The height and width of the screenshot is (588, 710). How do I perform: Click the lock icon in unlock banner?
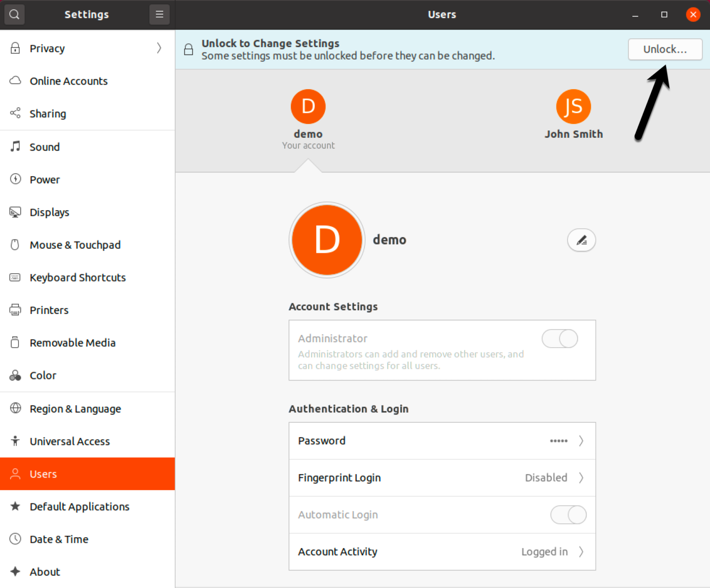click(x=188, y=49)
